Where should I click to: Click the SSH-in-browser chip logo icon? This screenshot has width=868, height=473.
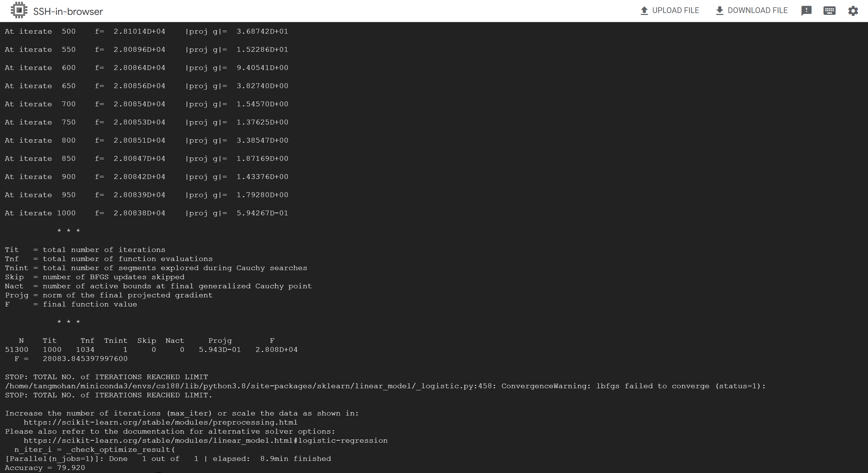tap(19, 10)
